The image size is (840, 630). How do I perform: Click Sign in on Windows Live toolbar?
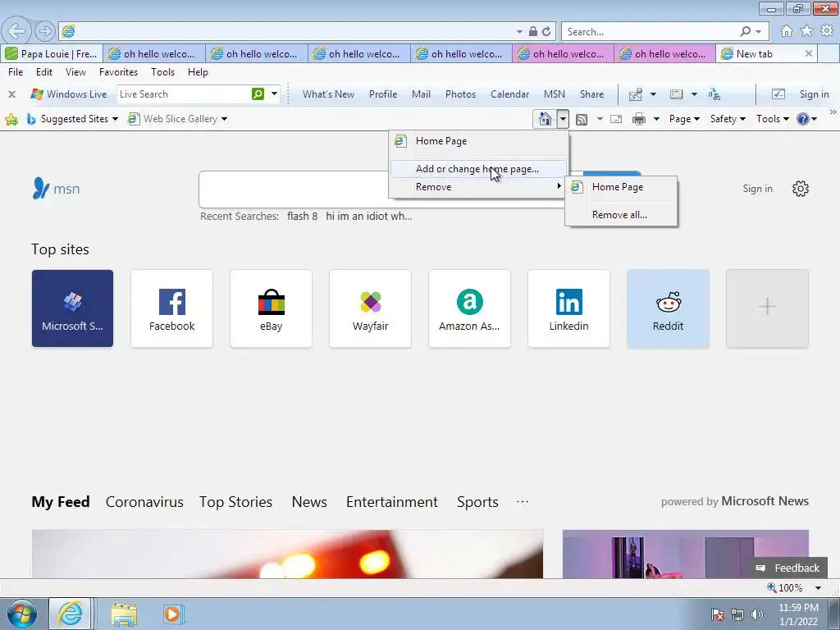tap(815, 94)
